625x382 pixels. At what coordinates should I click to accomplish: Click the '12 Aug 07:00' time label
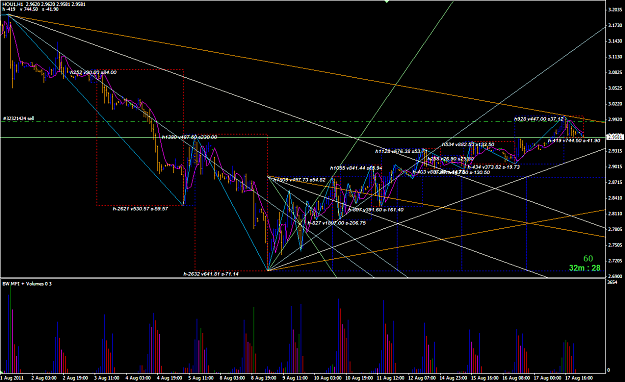[422, 378]
